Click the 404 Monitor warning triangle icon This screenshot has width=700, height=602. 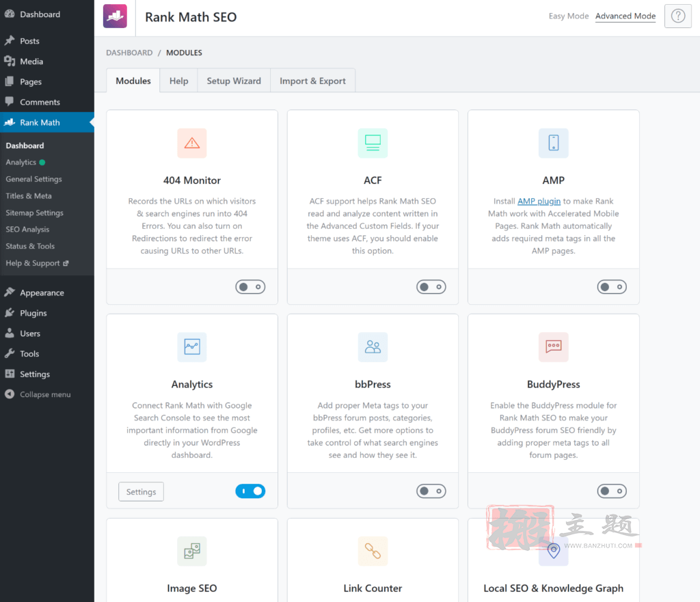[192, 143]
